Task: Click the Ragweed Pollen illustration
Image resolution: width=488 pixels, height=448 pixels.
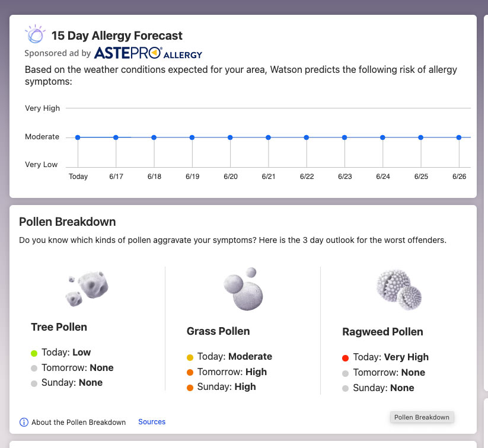Action: pyautogui.click(x=398, y=290)
